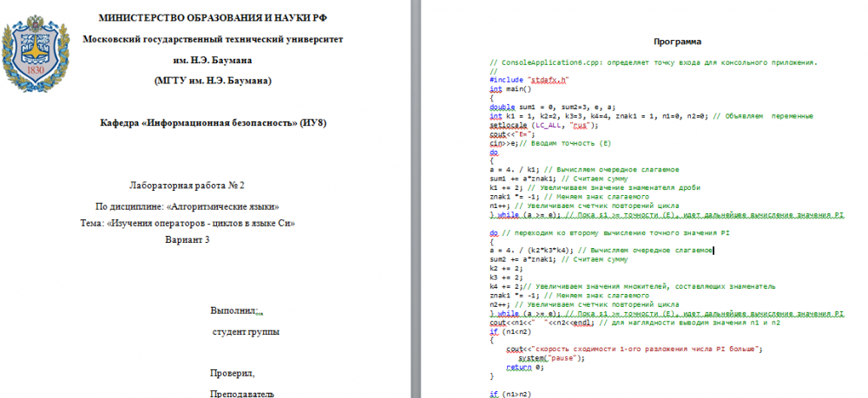The width and height of the screenshot is (868, 398).
Task: Click the code line 'cout<<"E=";'
Action: [512, 134]
